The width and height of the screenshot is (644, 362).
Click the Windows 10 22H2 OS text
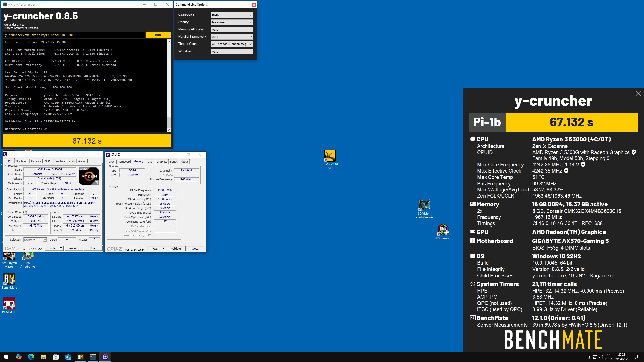point(556,256)
